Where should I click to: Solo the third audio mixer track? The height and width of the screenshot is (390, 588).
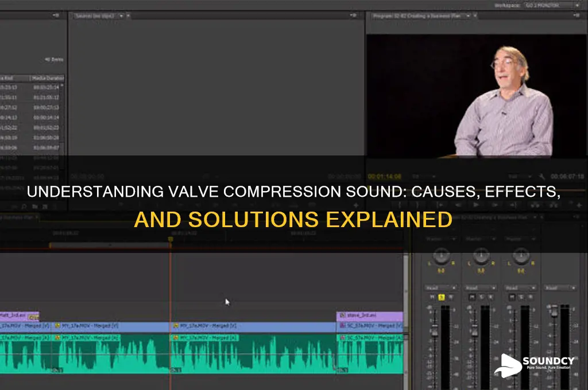coord(521,297)
